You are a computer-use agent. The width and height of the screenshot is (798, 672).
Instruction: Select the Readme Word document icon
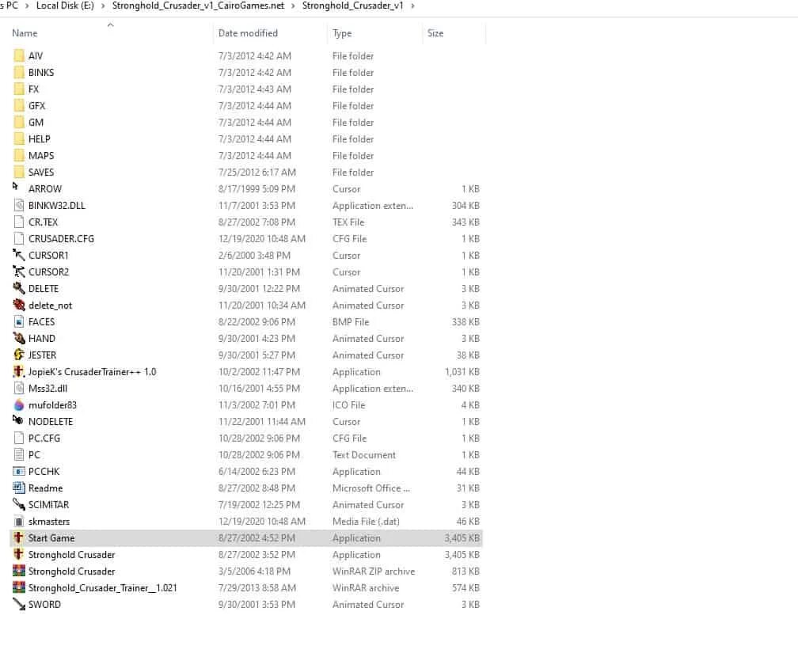19,488
